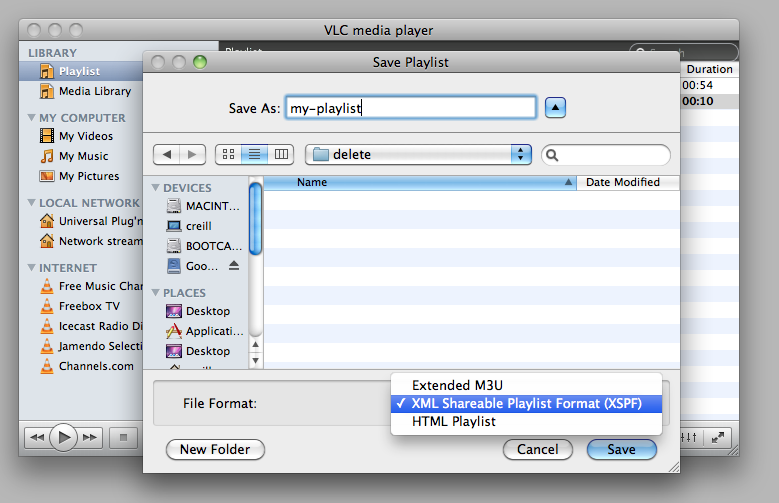Viewport: 779px width, 503px height.
Task: Stop playback in VLC
Action: click(123, 437)
